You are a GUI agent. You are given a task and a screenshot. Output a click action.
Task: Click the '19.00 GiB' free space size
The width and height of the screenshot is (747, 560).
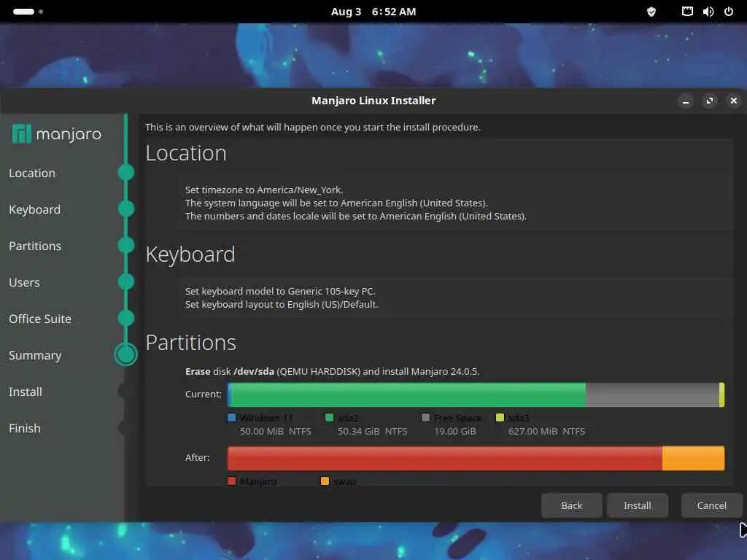(455, 432)
